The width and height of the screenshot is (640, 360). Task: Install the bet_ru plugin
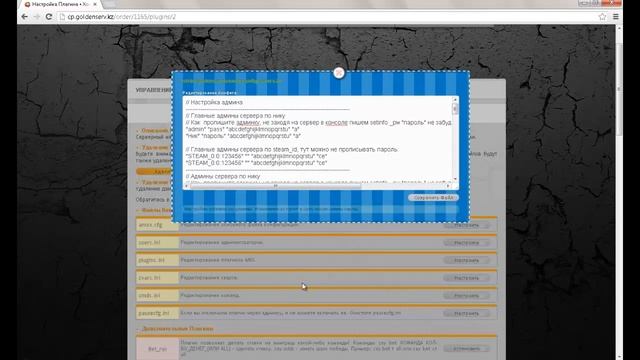466,349
